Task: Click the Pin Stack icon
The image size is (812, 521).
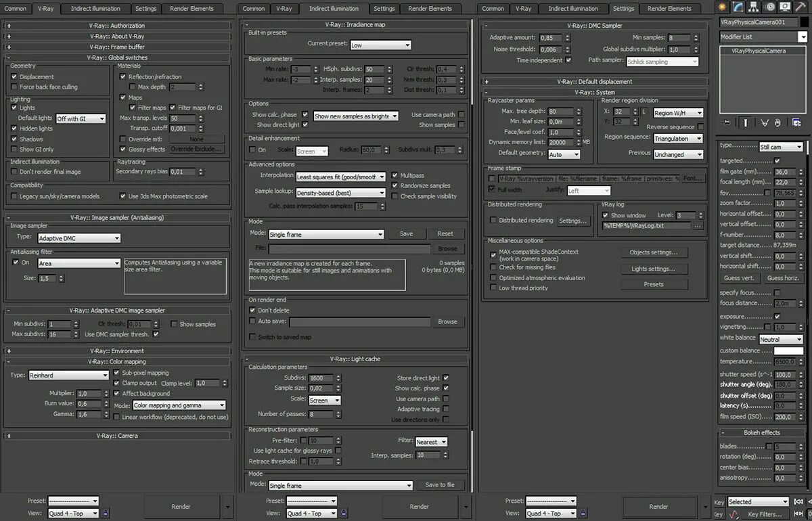Action: (x=726, y=122)
